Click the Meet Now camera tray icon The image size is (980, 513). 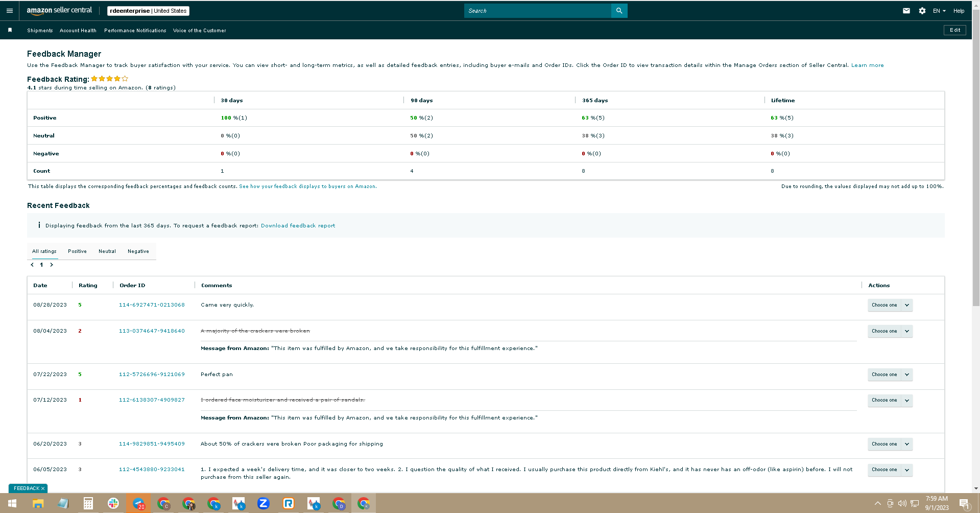click(x=890, y=503)
